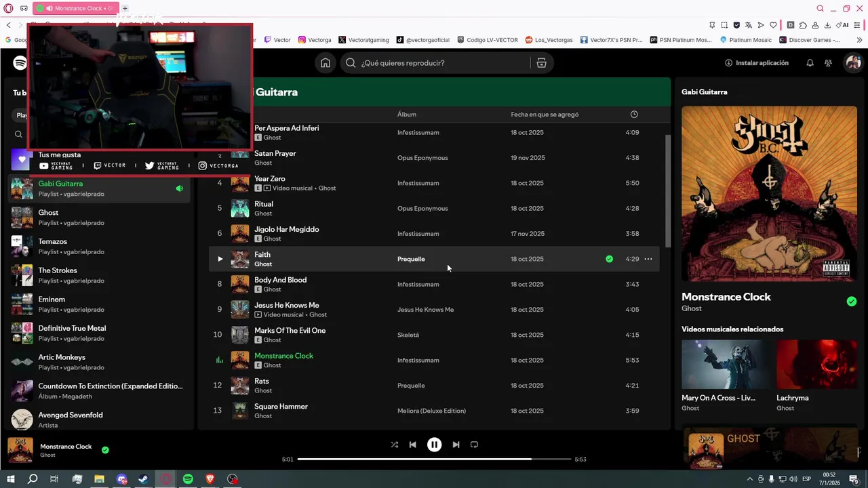868x488 pixels.
Task: Open the Platinum Mosaic bookmark
Action: coord(746,40)
